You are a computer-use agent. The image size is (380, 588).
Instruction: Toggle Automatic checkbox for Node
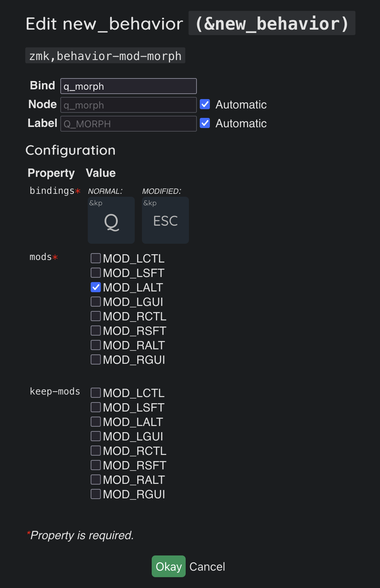coord(205,105)
